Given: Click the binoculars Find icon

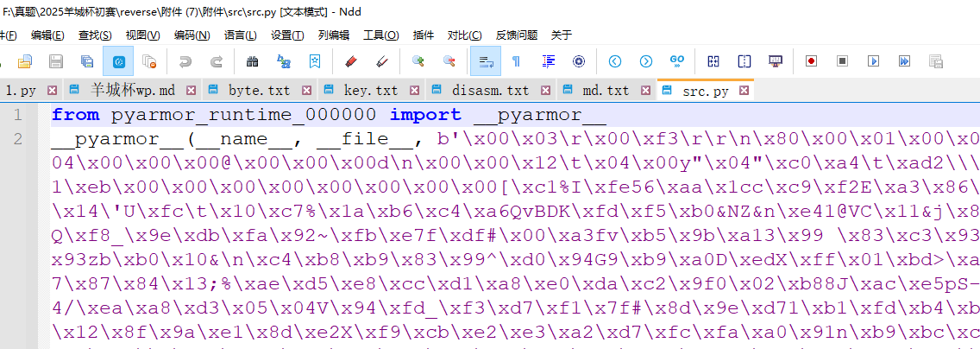Looking at the screenshot, I should pyautogui.click(x=252, y=61).
